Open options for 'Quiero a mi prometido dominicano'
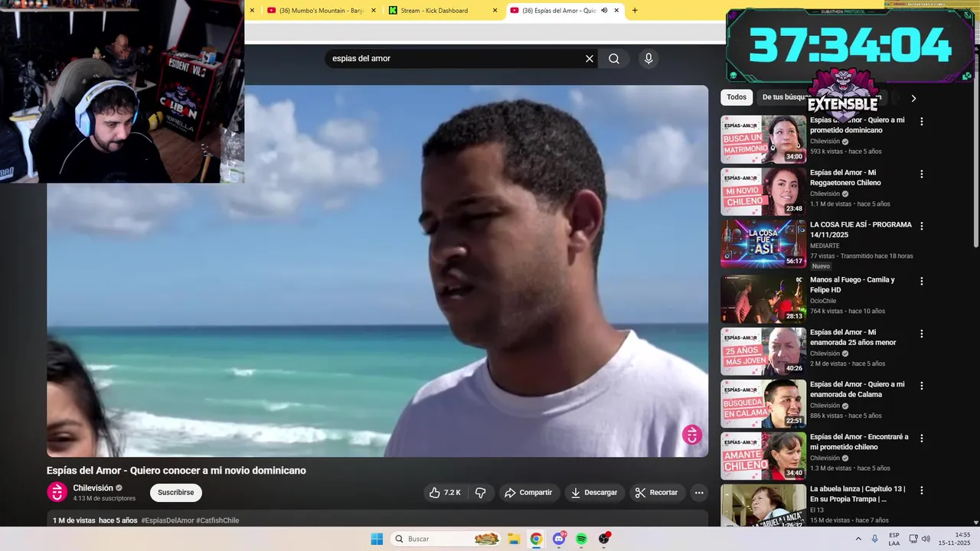980x551 pixels. (x=922, y=122)
